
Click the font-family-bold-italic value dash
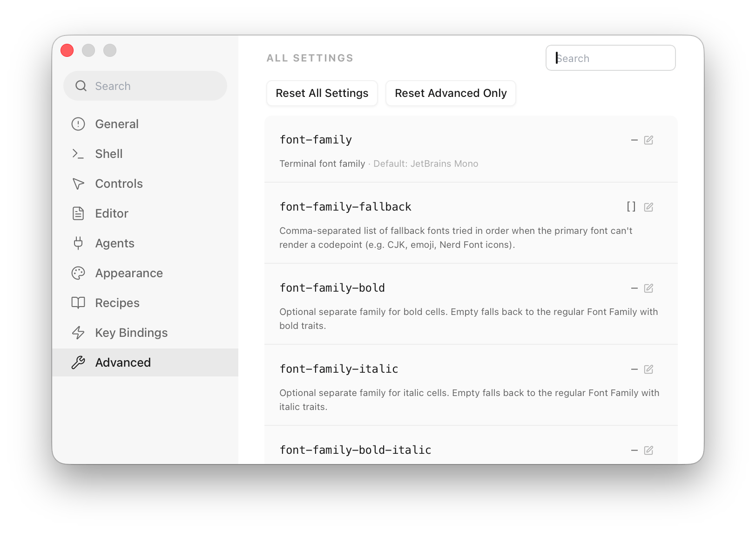pyautogui.click(x=634, y=450)
